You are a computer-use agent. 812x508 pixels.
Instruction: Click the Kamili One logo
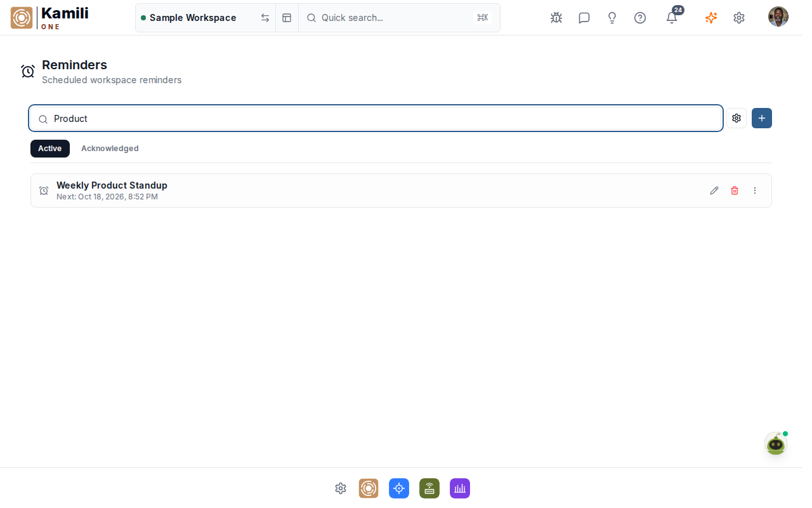[x=49, y=18]
